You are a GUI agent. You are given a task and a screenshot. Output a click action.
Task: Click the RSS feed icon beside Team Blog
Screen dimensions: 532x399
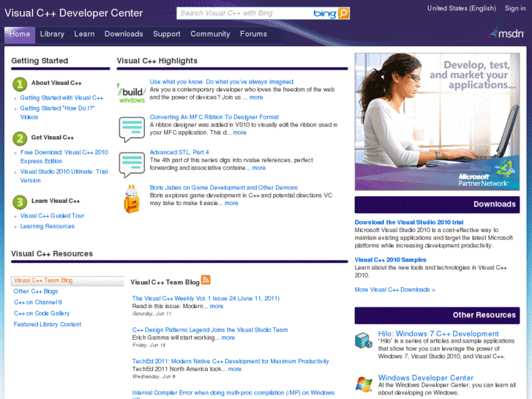(x=206, y=280)
